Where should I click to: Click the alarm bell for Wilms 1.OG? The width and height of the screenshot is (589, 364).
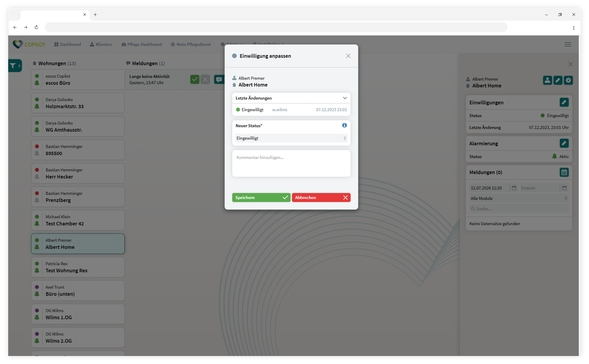pyautogui.click(x=37, y=317)
